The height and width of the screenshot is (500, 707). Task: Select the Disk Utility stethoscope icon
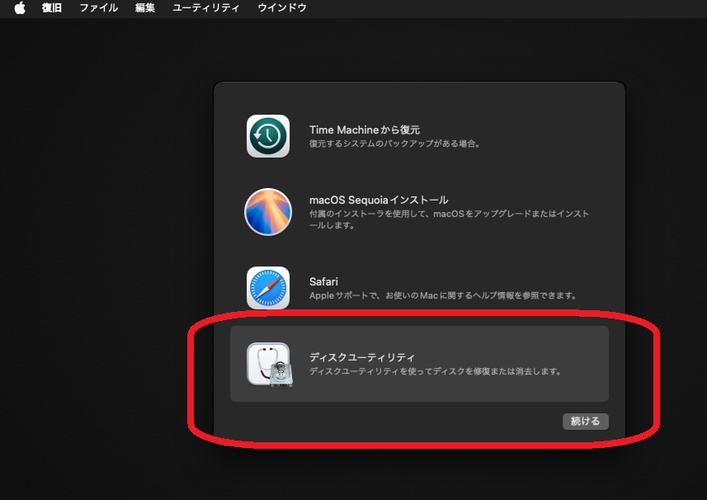click(269, 364)
